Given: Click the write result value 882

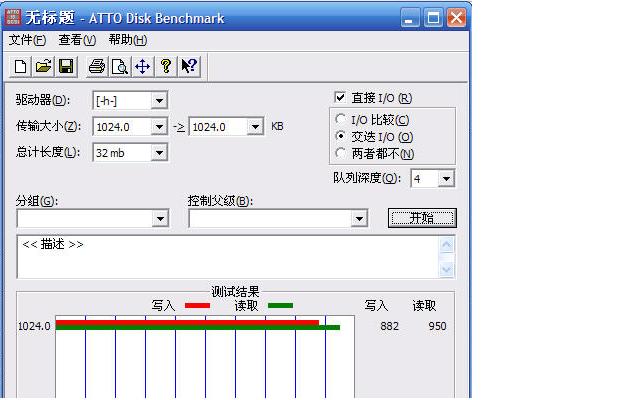Looking at the screenshot, I should click(x=389, y=326).
